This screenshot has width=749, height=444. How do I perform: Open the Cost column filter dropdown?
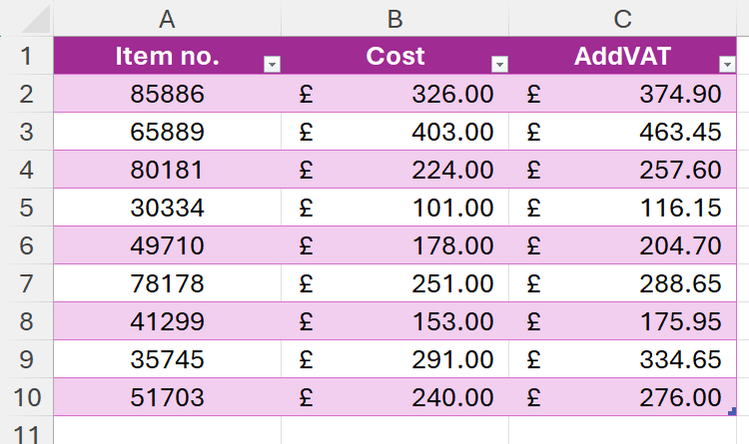499,64
